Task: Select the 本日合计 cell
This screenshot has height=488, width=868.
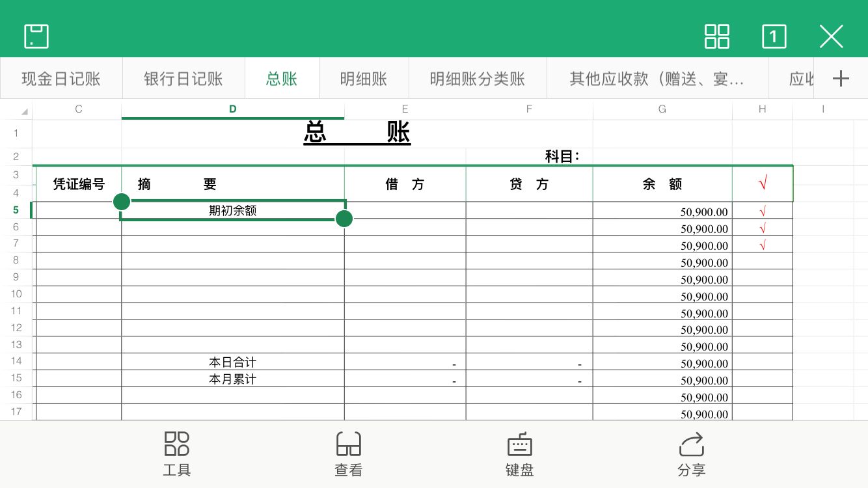Action: (232, 362)
